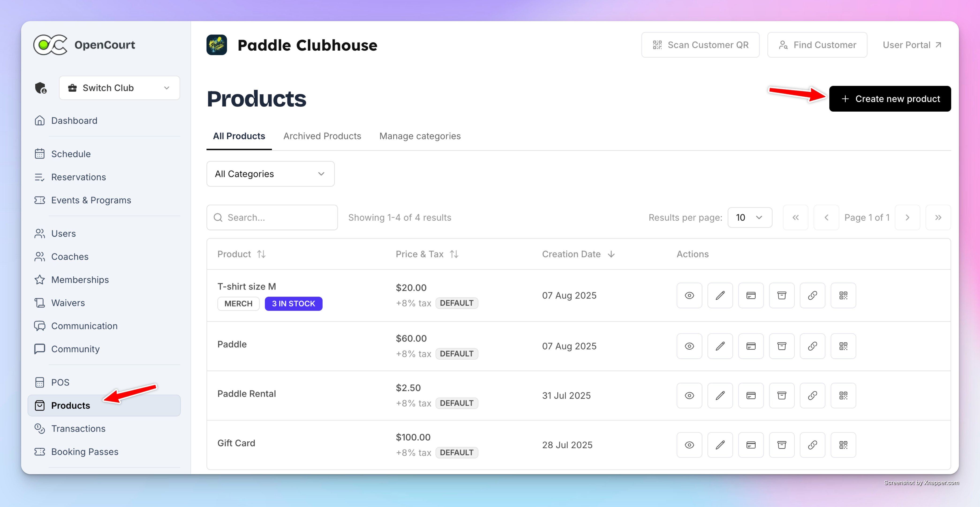Image resolution: width=980 pixels, height=507 pixels.
Task: Archive the Gift Card product
Action: coord(781,445)
